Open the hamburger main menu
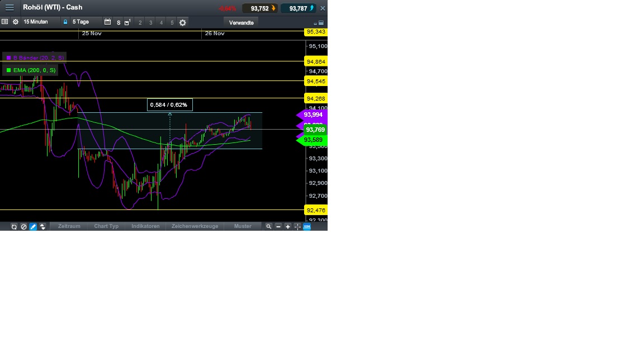The height and width of the screenshot is (362, 644). (x=9, y=7)
